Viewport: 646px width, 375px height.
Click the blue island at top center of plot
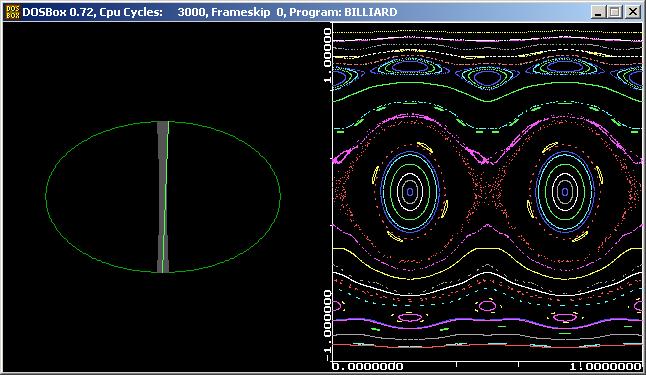coord(487,78)
